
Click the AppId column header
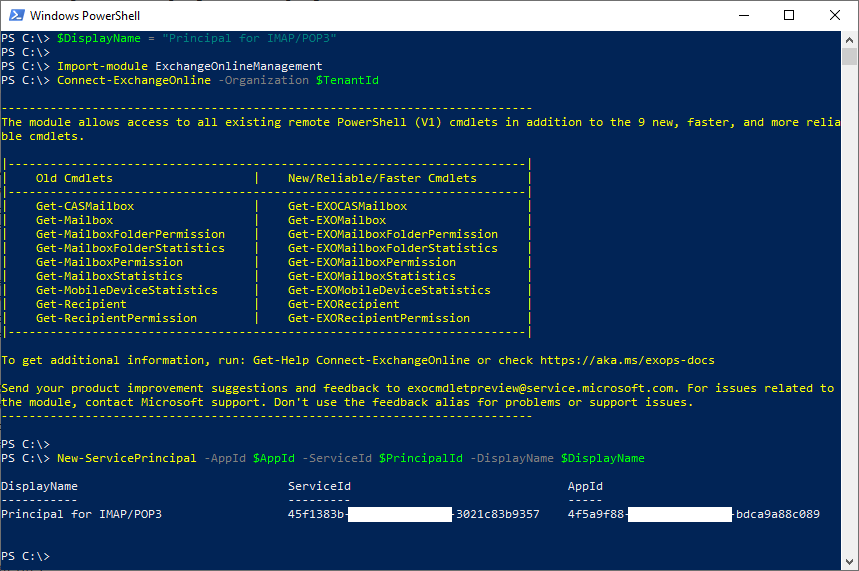click(x=585, y=486)
